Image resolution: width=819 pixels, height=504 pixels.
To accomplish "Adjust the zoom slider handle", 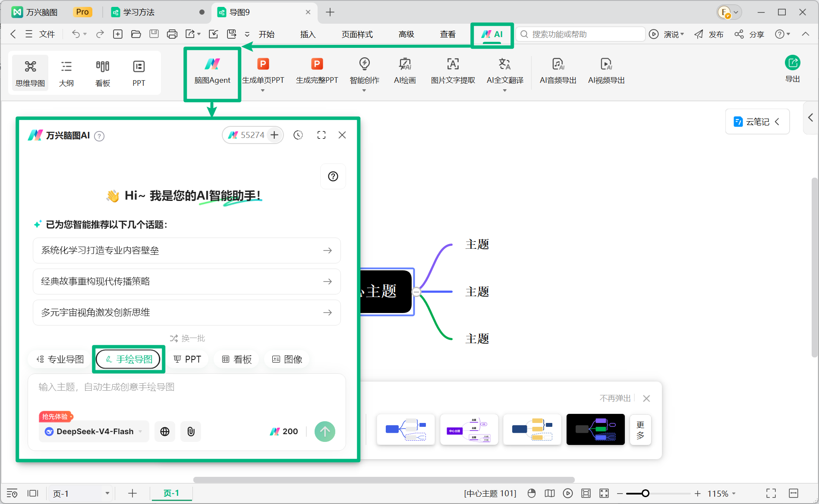I will pos(646,493).
